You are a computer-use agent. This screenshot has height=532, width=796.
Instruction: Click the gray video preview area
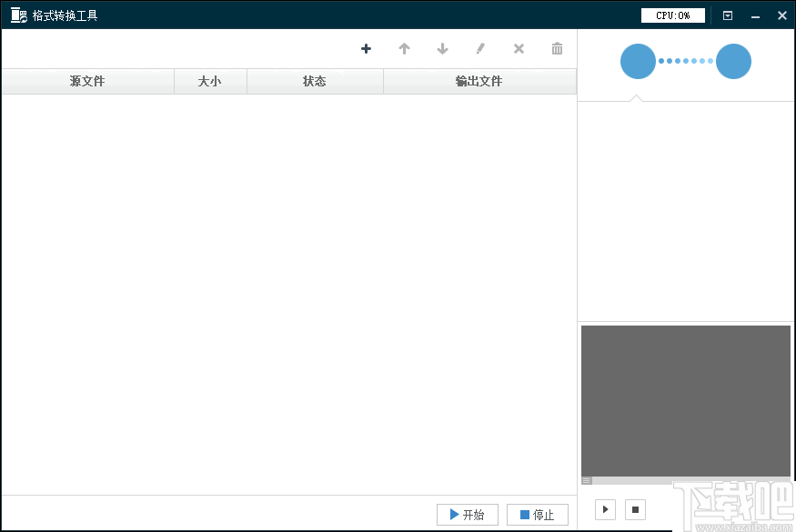tap(686, 401)
